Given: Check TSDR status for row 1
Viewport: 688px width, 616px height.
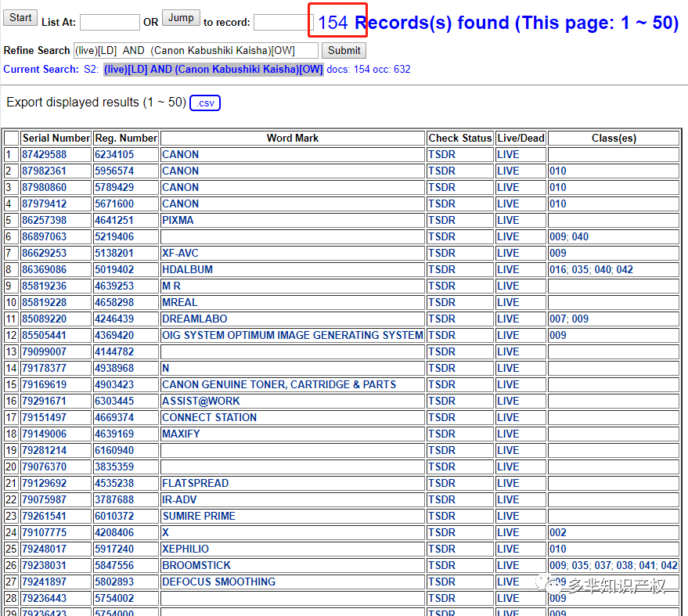Looking at the screenshot, I should click(442, 154).
